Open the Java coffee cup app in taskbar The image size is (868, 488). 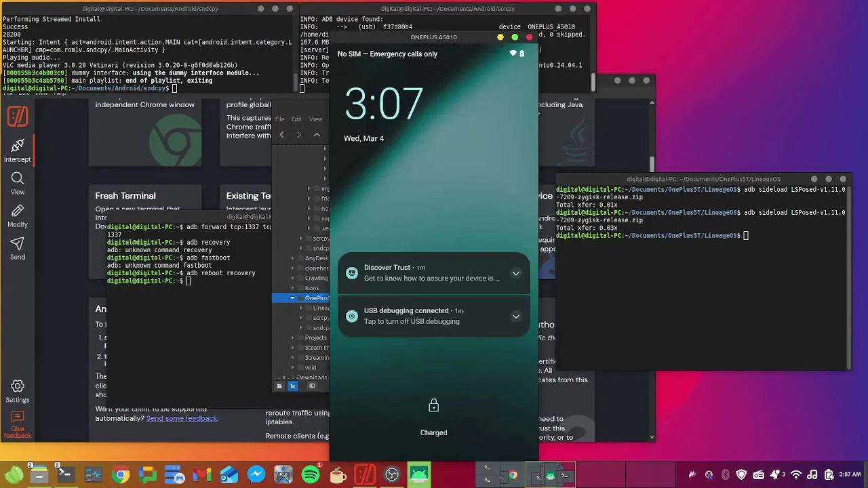(x=338, y=474)
